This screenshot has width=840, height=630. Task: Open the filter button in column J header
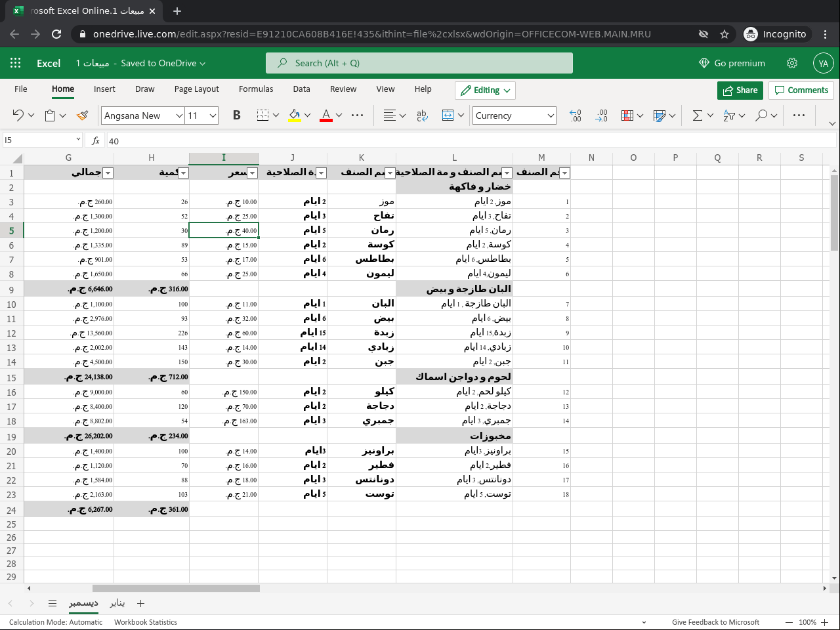point(321,173)
